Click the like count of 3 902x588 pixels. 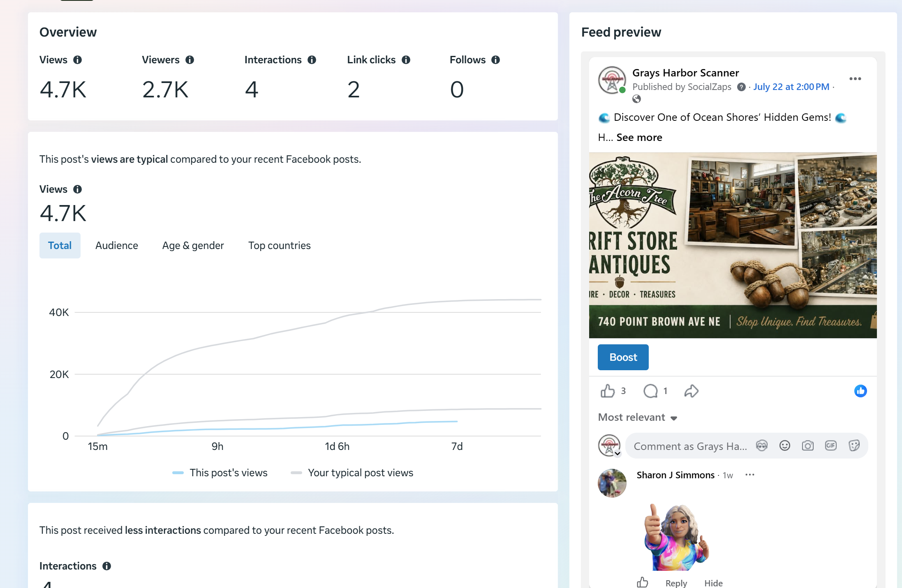point(623,391)
